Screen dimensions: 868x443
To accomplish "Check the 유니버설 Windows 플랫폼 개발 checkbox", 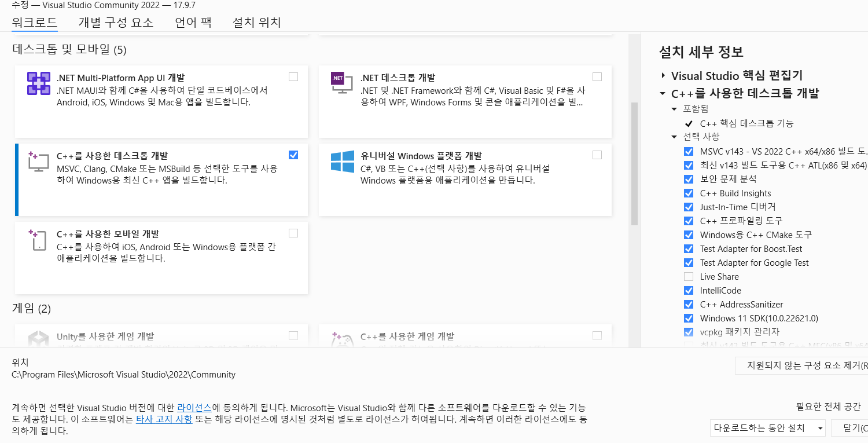I will point(597,155).
